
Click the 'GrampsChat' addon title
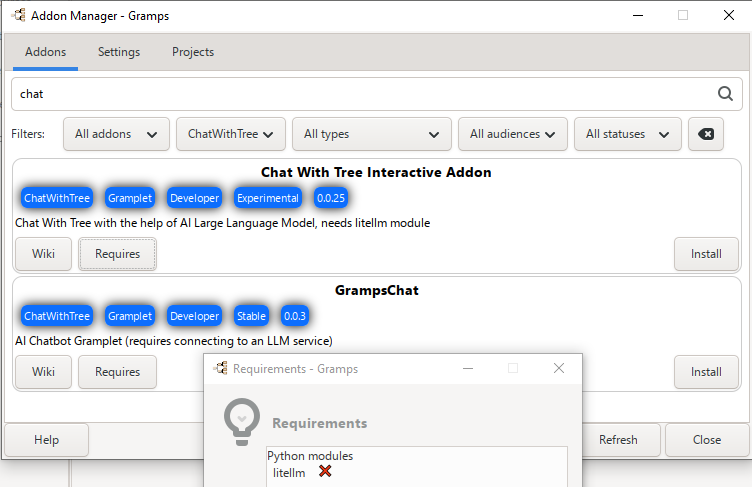pyautogui.click(x=376, y=290)
